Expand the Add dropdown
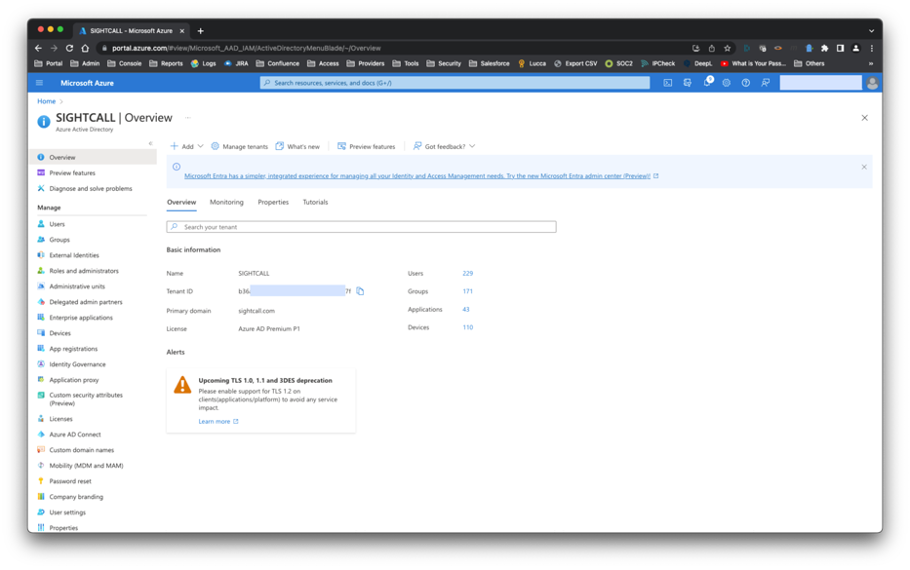 186,146
